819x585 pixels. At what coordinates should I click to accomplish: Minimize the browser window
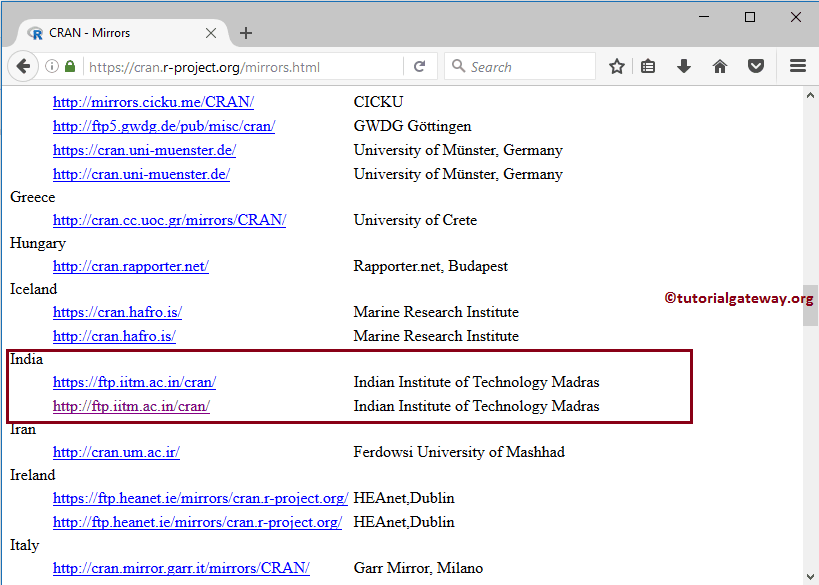click(704, 17)
